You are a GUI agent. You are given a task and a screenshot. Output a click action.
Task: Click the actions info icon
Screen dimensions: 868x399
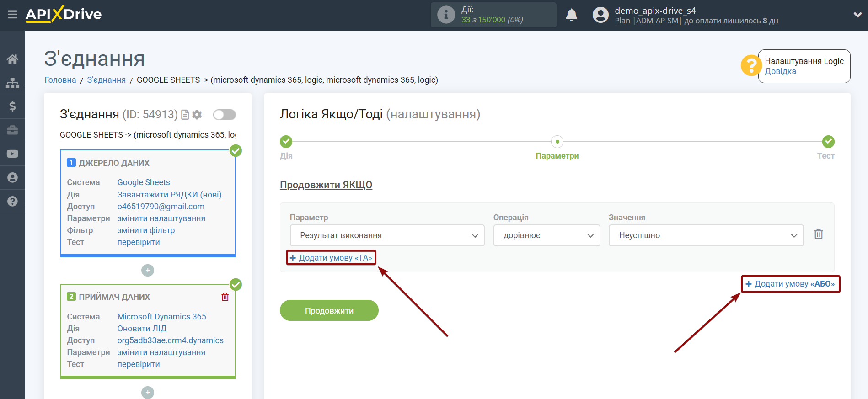click(446, 15)
